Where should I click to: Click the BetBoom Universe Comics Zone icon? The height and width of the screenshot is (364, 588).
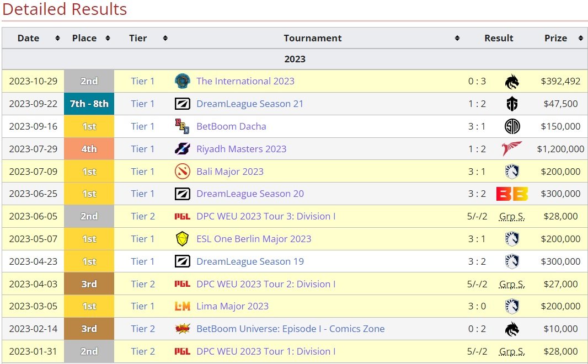pos(183,329)
